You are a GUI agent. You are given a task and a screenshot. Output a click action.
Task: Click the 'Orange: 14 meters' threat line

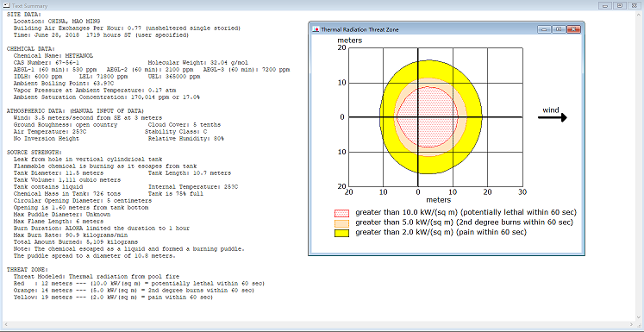[134, 291]
